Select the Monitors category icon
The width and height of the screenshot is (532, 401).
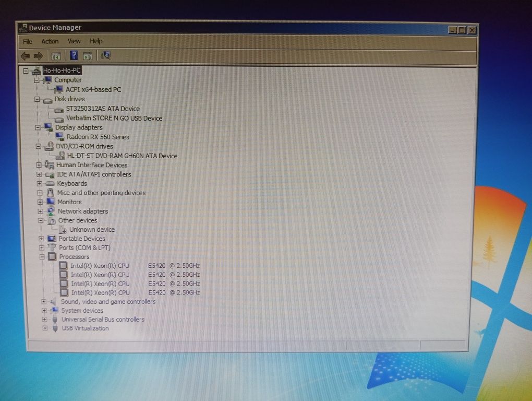pos(51,202)
